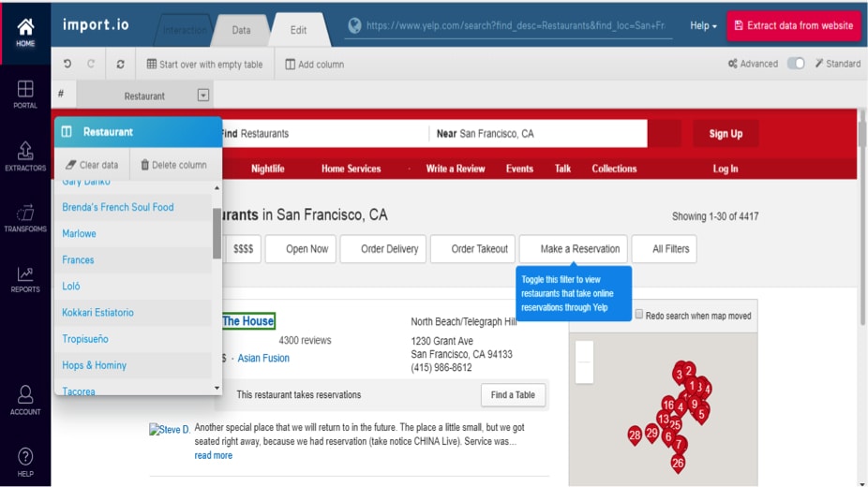Click the undo arrow icon

[67, 64]
